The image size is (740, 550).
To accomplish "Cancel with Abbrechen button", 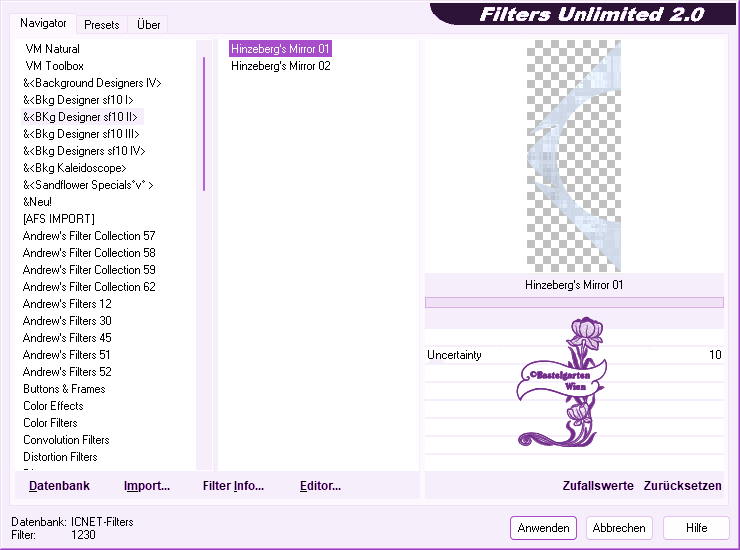I will coord(619,528).
